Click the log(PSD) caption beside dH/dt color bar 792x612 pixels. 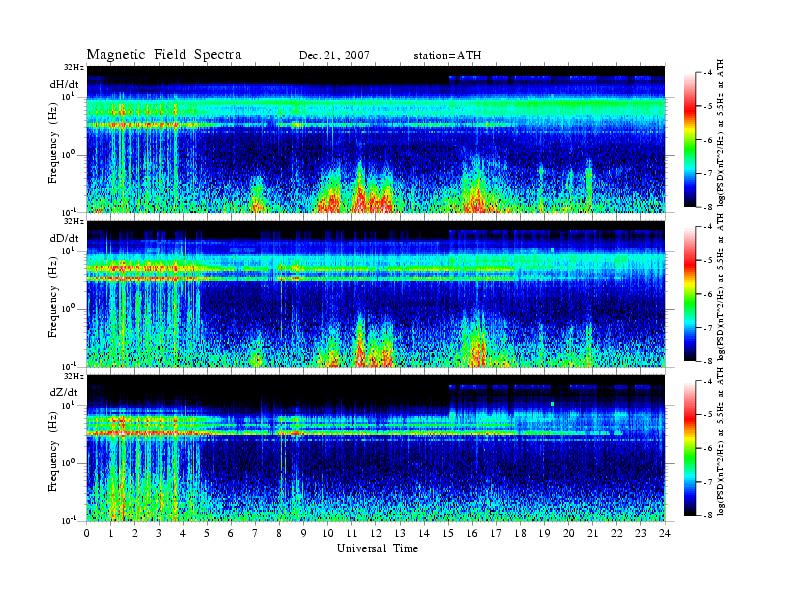coord(721,133)
